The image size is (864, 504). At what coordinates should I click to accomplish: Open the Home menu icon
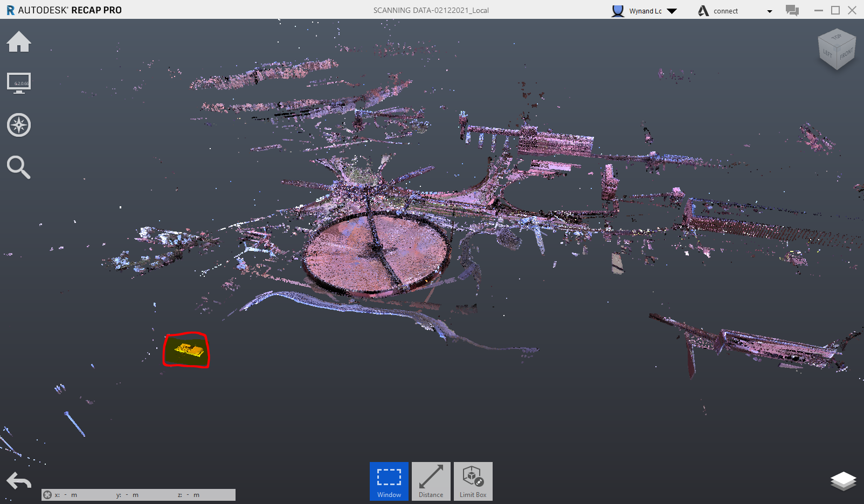tap(19, 41)
